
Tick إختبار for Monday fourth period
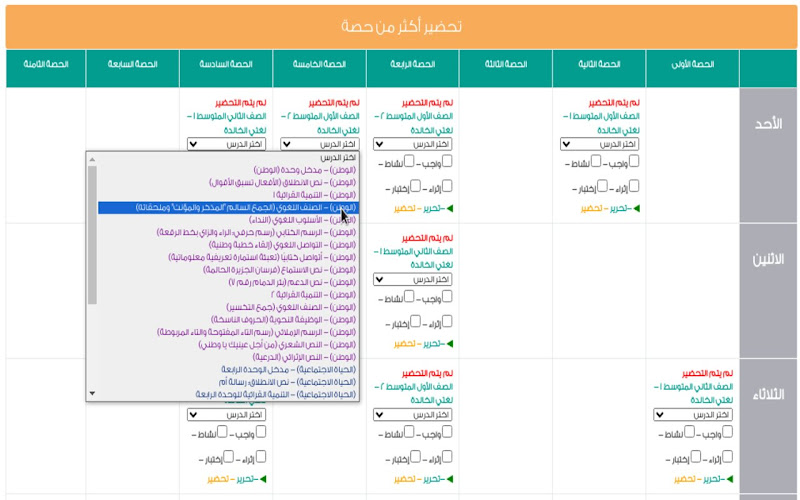(x=416, y=321)
